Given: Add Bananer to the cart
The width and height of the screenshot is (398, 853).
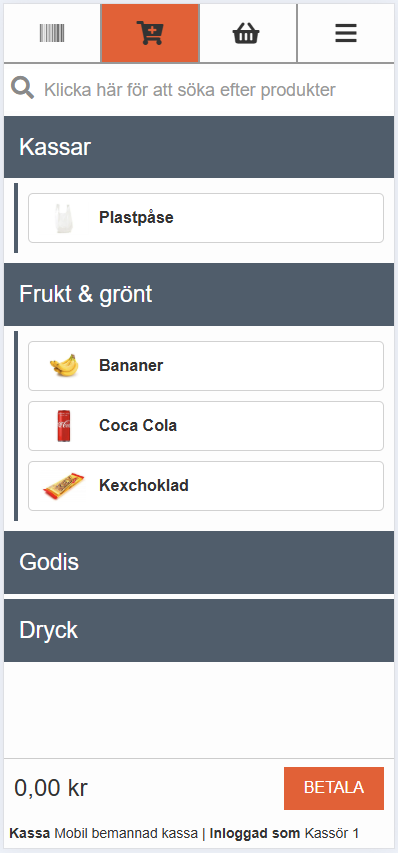Looking at the screenshot, I should (206, 366).
